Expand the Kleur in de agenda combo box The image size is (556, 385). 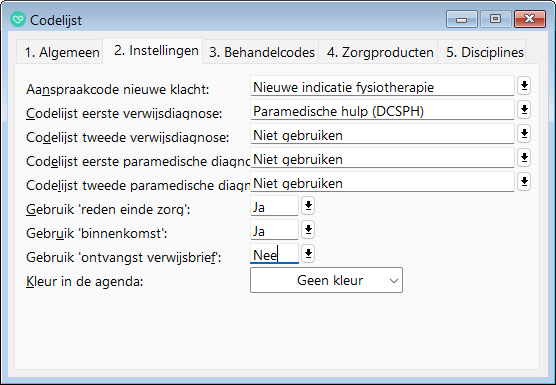tap(326, 280)
